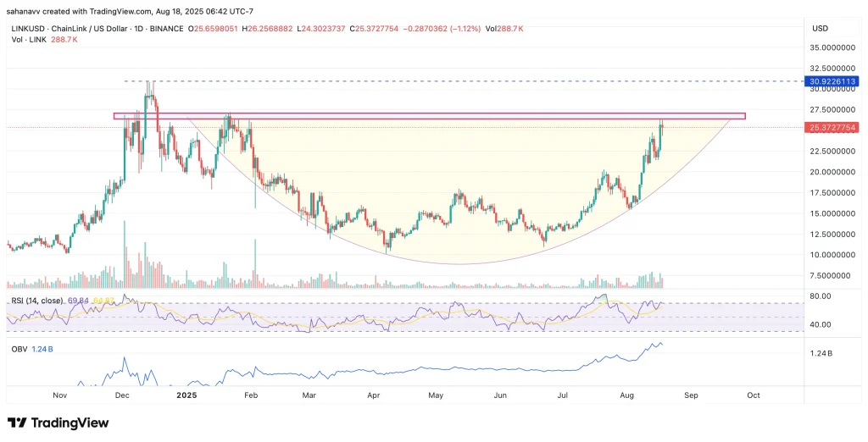The height and width of the screenshot is (442, 868).
Task: Click the Sep label on time axis
Action: click(x=691, y=395)
